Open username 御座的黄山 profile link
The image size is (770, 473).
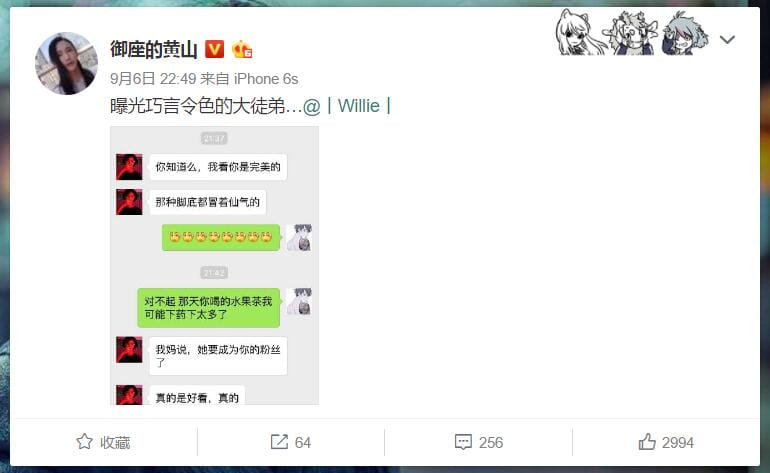pyautogui.click(x=154, y=49)
